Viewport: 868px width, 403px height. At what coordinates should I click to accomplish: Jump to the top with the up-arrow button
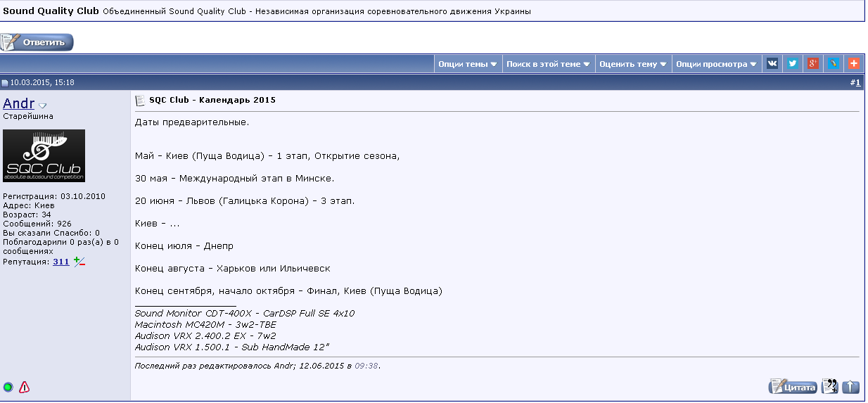pos(851,386)
